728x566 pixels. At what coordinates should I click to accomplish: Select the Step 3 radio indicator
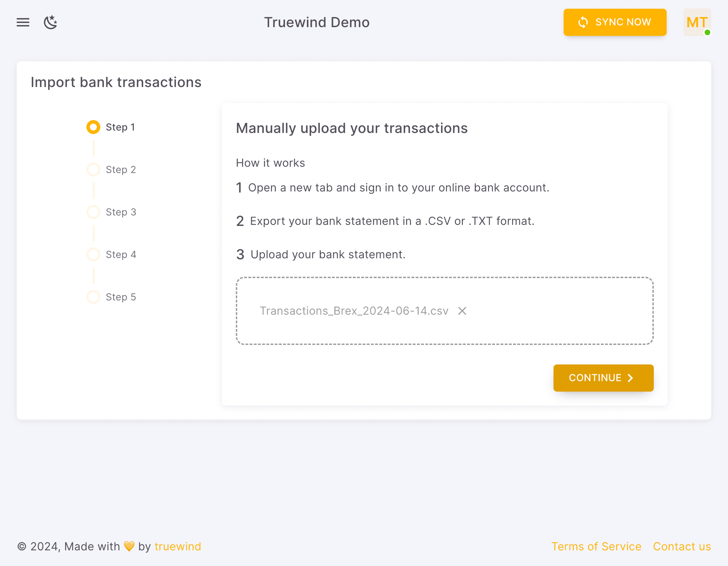(93, 212)
